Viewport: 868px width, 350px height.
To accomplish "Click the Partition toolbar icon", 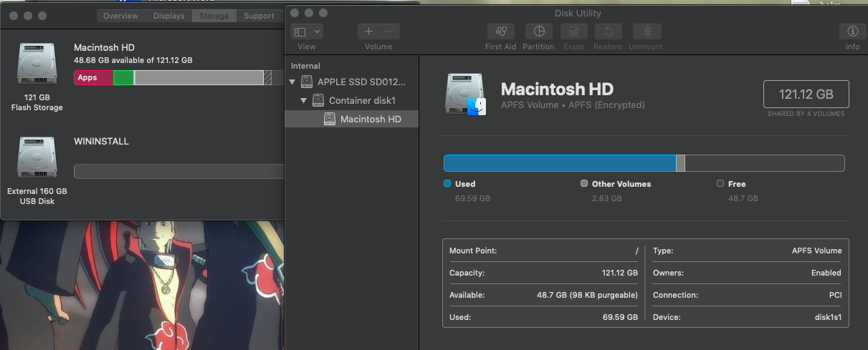I will (x=538, y=31).
